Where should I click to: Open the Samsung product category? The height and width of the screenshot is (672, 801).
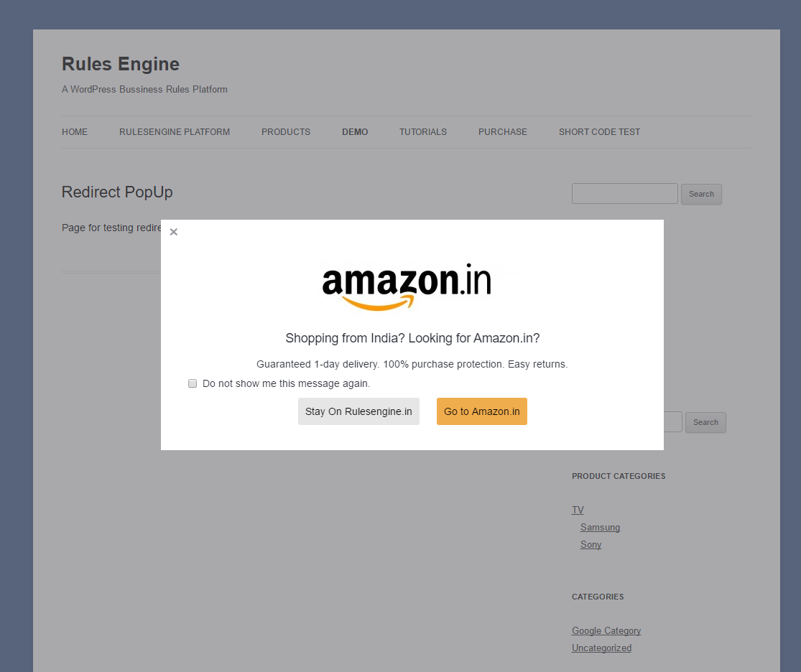pyautogui.click(x=601, y=528)
